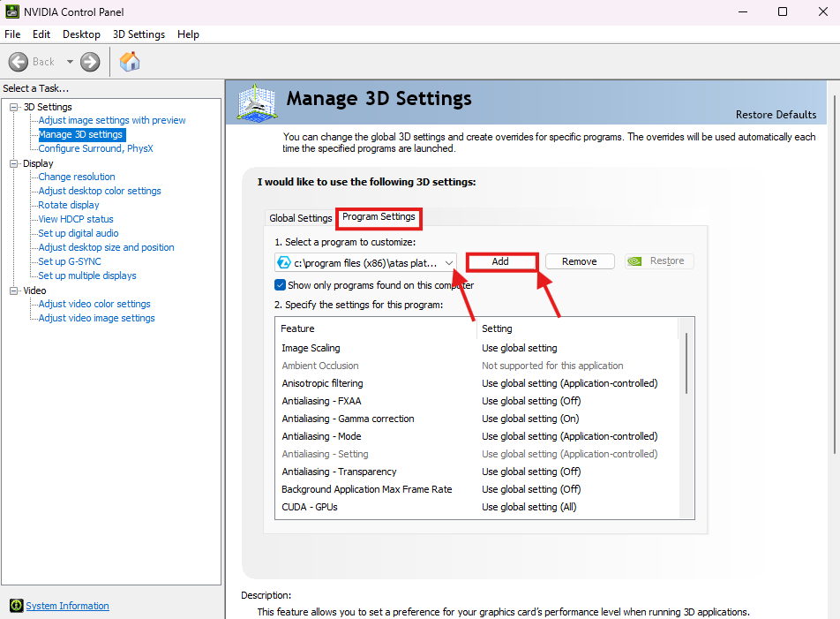Open the 3D Settings menu
This screenshot has height=619, width=840.
(x=139, y=34)
